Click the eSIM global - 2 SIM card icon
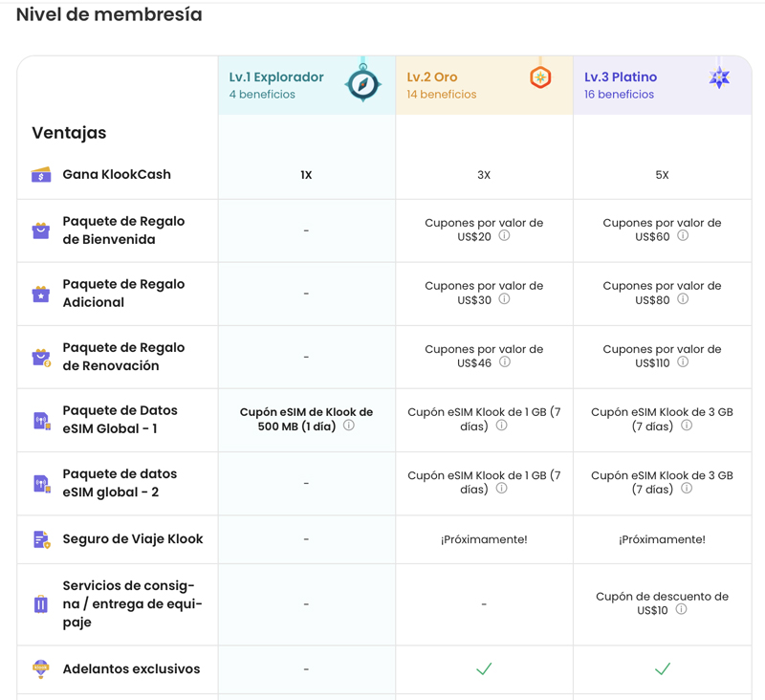The image size is (765, 700). point(42,484)
